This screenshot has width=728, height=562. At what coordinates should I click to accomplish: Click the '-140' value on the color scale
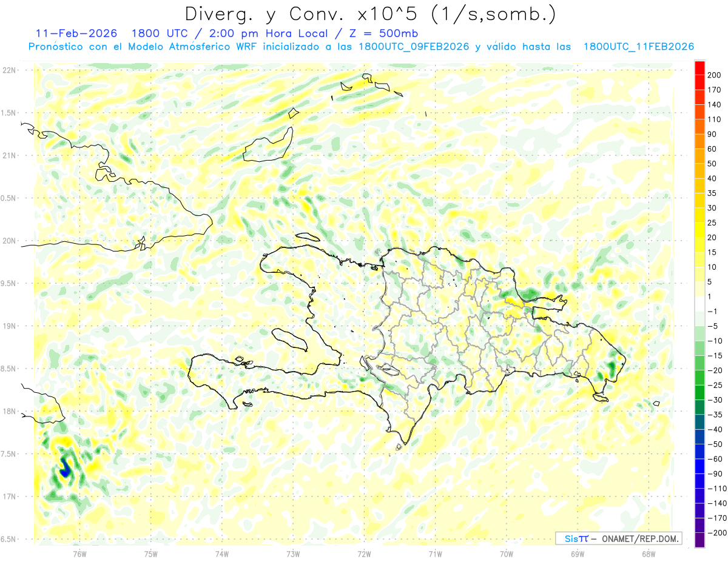716,503
